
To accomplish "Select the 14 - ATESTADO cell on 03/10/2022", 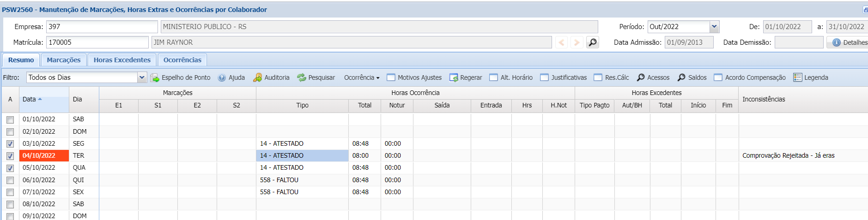I will [302, 144].
